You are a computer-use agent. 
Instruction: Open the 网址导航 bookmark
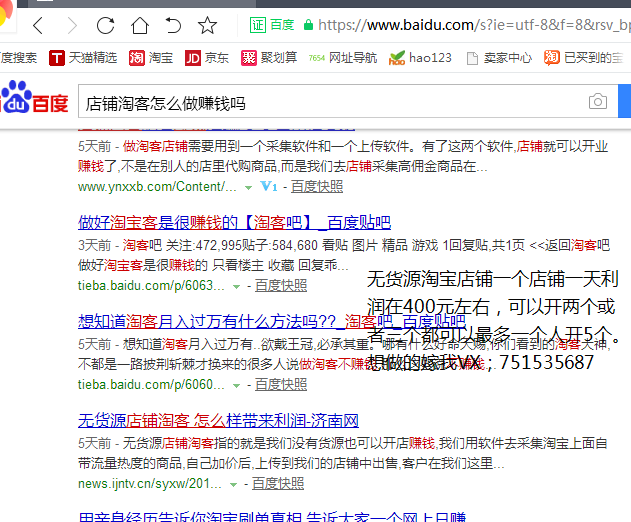click(x=343, y=58)
